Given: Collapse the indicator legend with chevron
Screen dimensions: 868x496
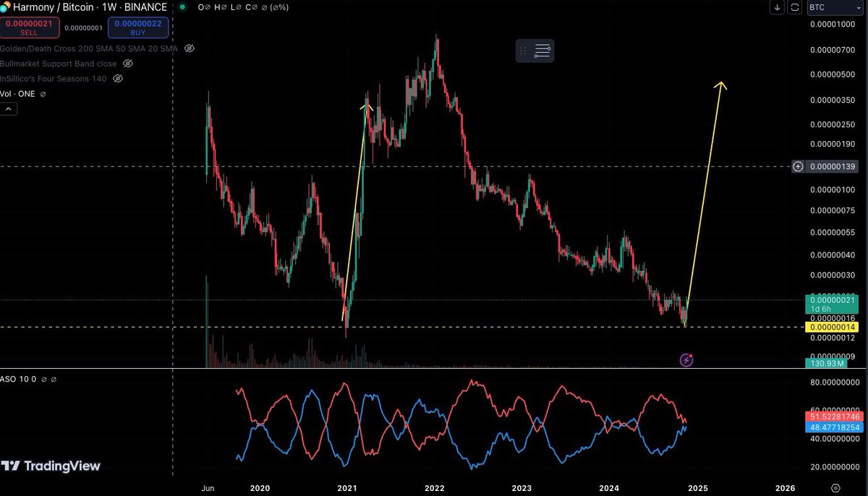Looking at the screenshot, I should click(x=9, y=109).
